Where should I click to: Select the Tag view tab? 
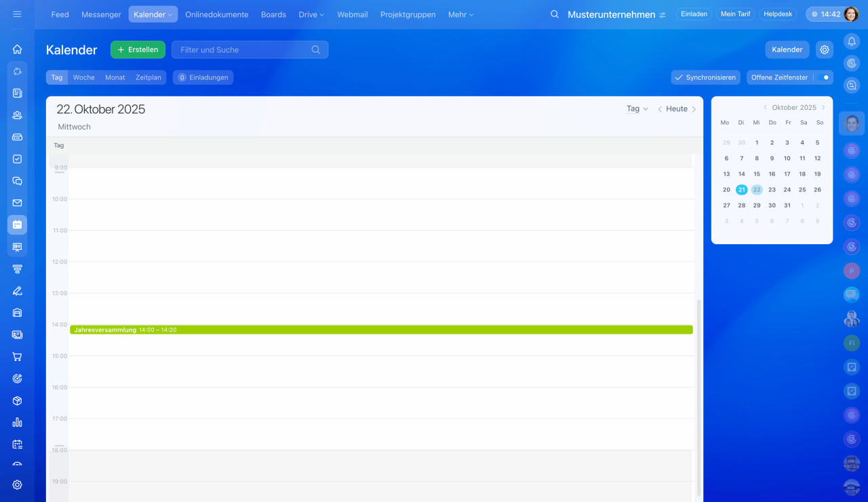coord(57,77)
